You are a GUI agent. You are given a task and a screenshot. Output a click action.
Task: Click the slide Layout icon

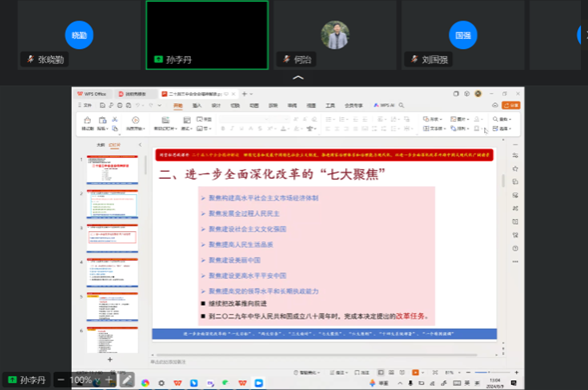coord(187,120)
